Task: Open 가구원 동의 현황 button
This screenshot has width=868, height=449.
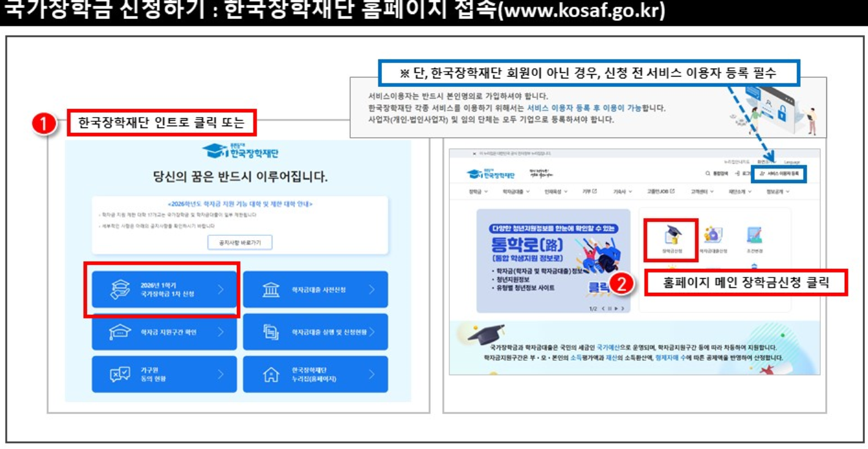Action: (x=164, y=374)
